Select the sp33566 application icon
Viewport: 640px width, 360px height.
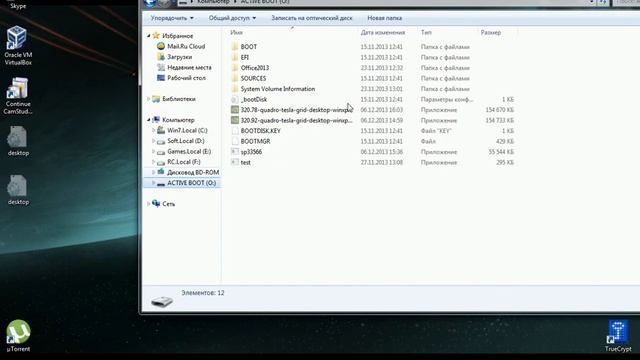click(x=235, y=152)
